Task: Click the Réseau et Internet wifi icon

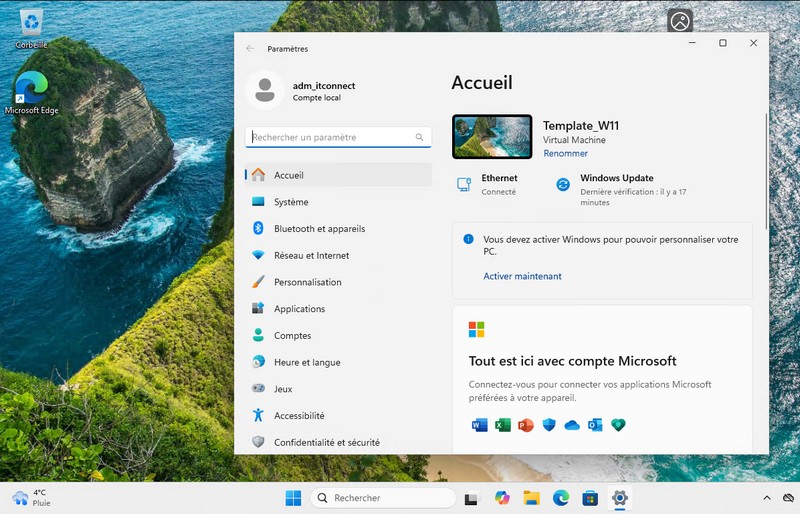Action: [x=258, y=256]
